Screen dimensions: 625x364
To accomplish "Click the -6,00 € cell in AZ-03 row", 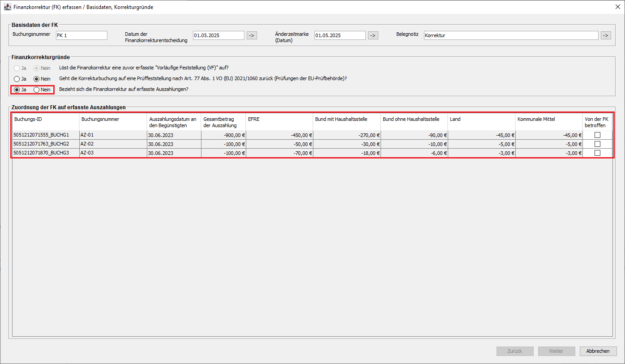I will [x=414, y=153].
